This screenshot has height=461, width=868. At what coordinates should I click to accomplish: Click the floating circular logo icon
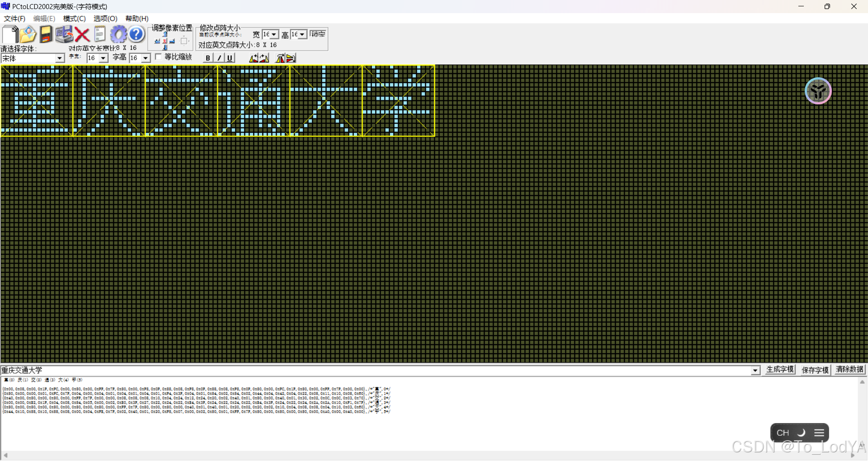pyautogui.click(x=818, y=91)
